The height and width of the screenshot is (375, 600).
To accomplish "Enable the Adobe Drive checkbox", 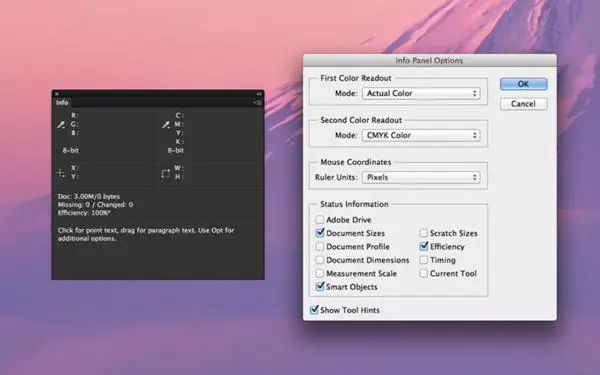I will (x=320, y=220).
